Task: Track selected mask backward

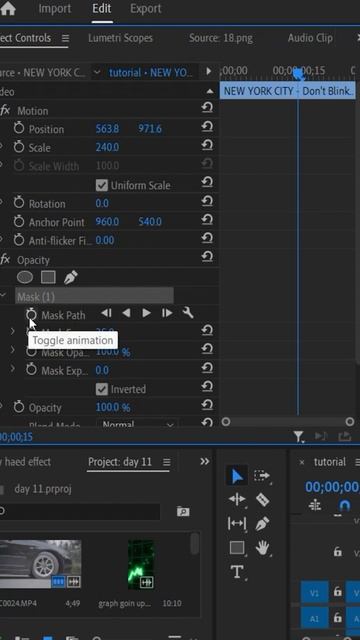Action: [x=127, y=313]
